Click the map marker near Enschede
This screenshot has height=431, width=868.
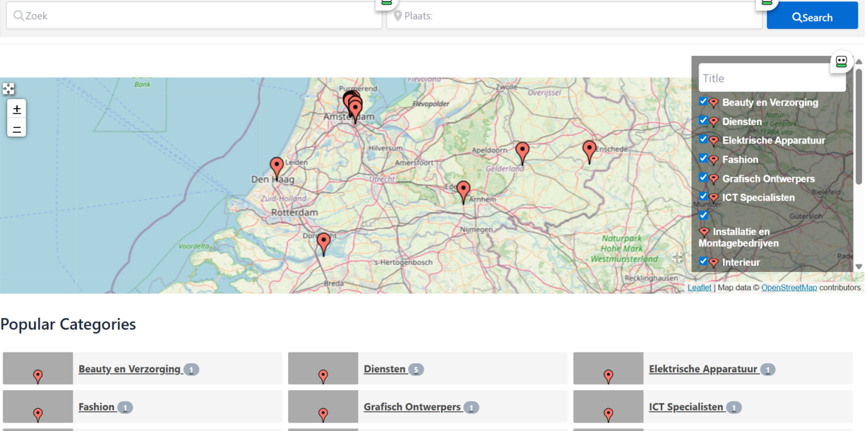589,151
